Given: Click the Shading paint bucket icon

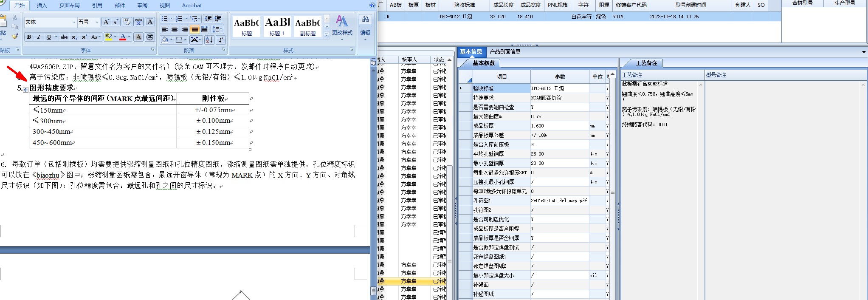Looking at the screenshot, I should (165, 40).
